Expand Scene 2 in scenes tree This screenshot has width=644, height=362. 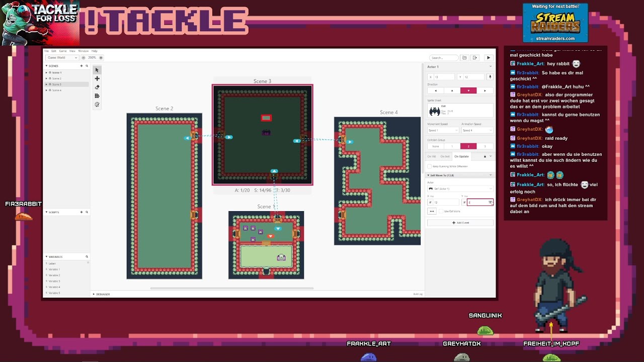pyautogui.click(x=47, y=78)
